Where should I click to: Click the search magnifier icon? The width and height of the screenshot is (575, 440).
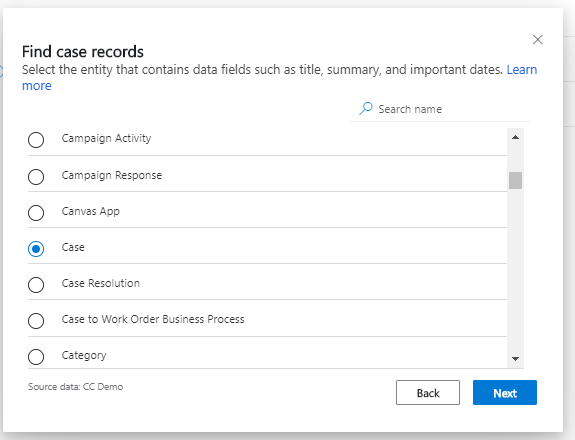click(366, 109)
